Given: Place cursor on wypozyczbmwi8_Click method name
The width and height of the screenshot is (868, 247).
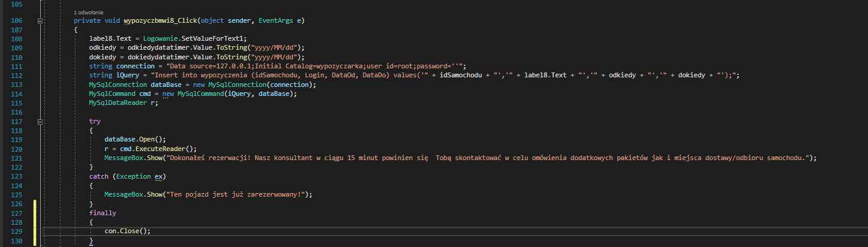Looking at the screenshot, I should tap(157, 20).
